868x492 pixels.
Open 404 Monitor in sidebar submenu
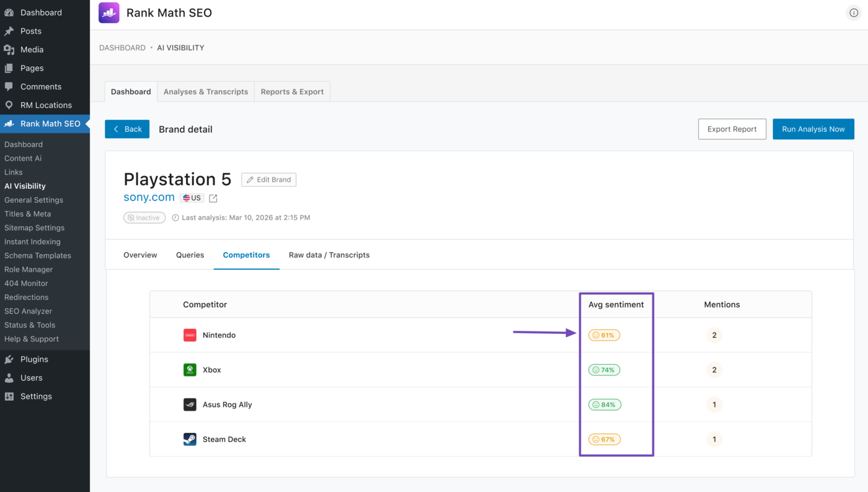(26, 284)
